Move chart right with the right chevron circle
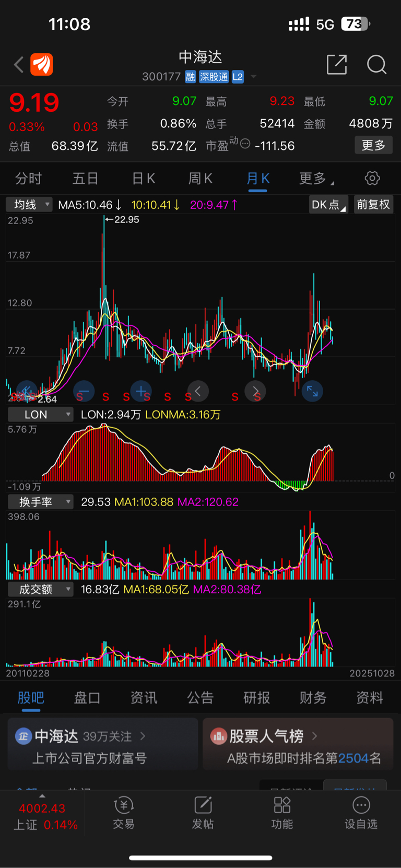 (x=255, y=391)
